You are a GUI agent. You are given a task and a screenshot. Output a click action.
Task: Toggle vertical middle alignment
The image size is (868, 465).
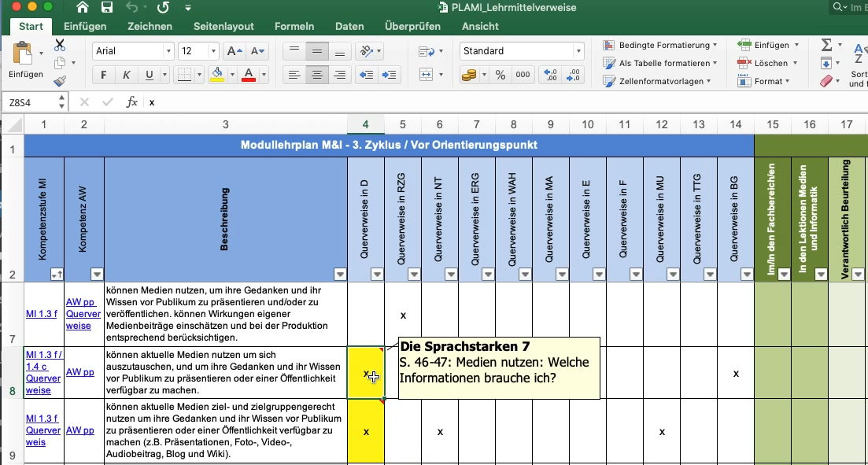pos(317,51)
